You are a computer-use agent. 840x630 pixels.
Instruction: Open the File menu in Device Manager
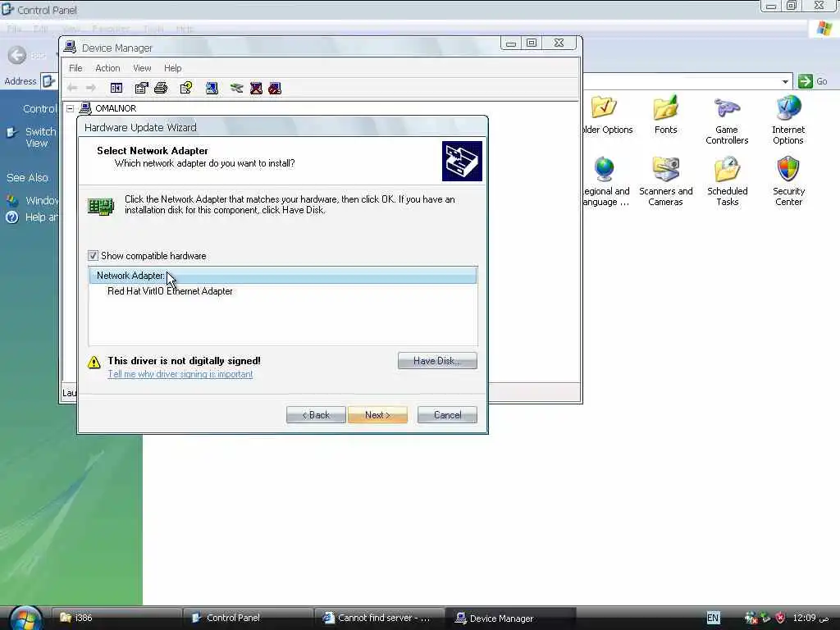75,68
